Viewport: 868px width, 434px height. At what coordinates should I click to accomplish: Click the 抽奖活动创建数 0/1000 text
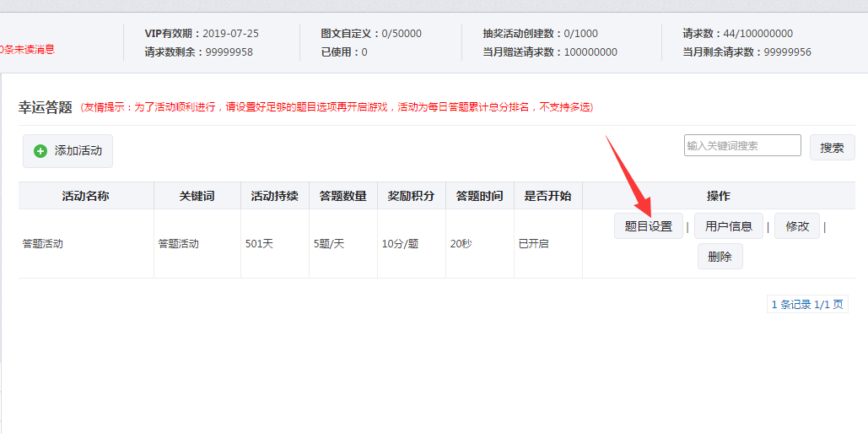pos(540,34)
